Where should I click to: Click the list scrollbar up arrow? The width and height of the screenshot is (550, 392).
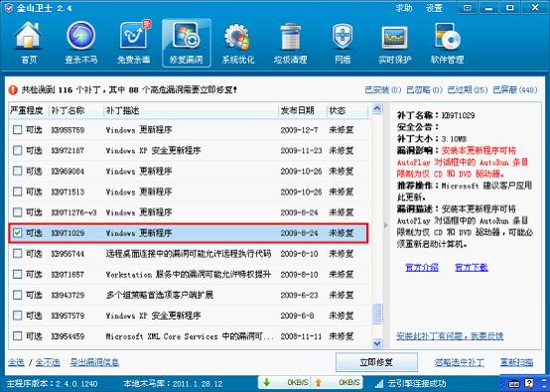(x=377, y=109)
